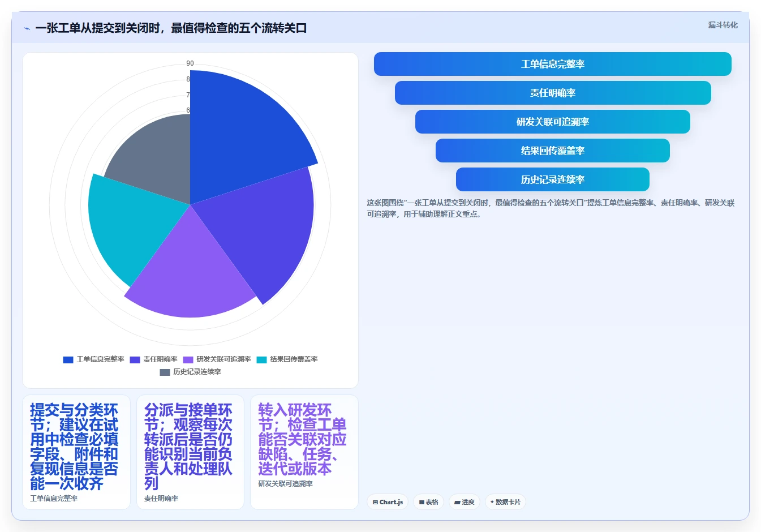This screenshot has height=532, width=761.
Task: Click the lightning icon beside the title
Action: [27, 28]
